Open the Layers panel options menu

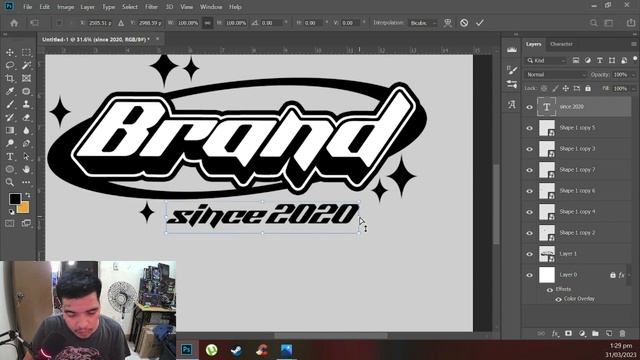point(633,44)
